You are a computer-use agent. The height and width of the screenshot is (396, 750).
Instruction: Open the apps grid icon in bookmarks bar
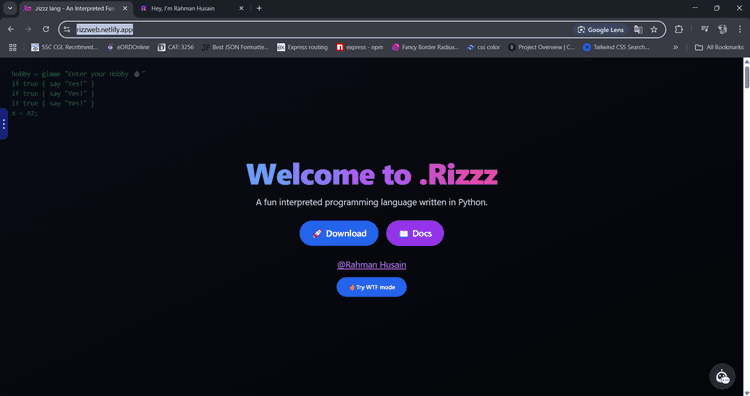tap(13, 47)
